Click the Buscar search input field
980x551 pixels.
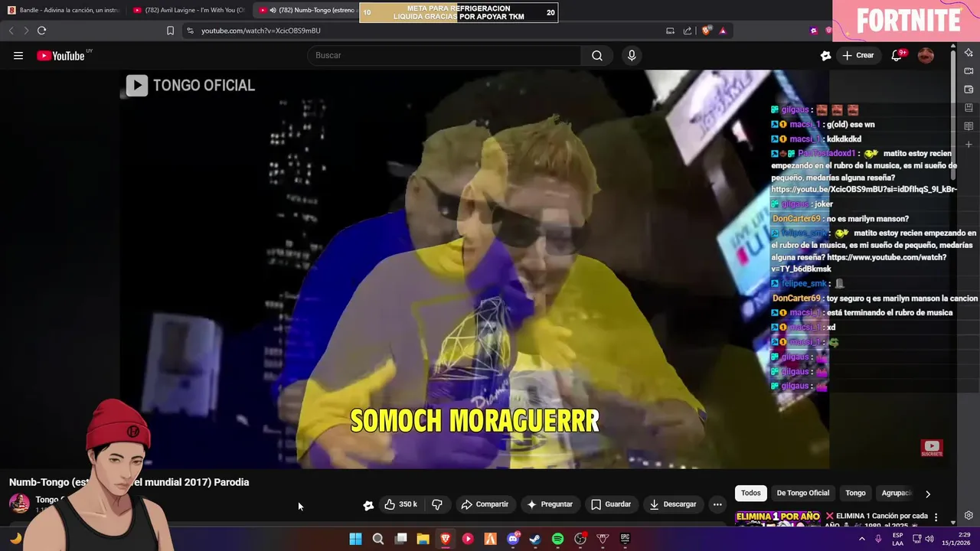tap(444, 55)
